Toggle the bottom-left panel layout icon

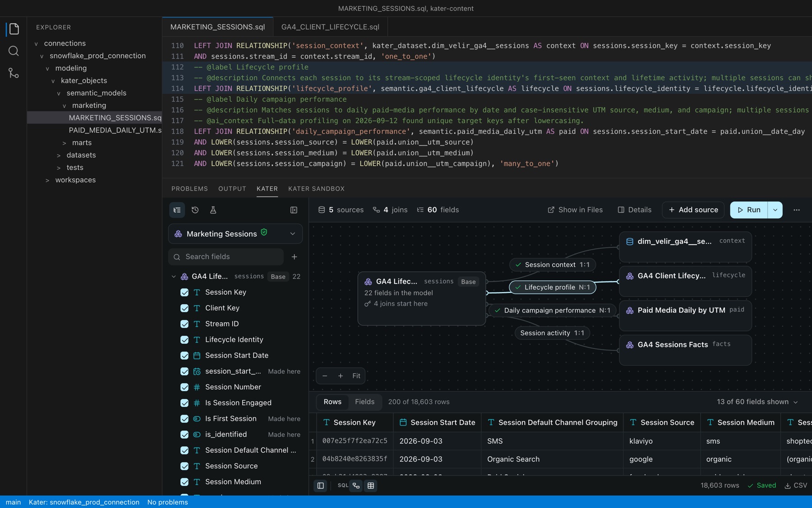click(x=321, y=486)
